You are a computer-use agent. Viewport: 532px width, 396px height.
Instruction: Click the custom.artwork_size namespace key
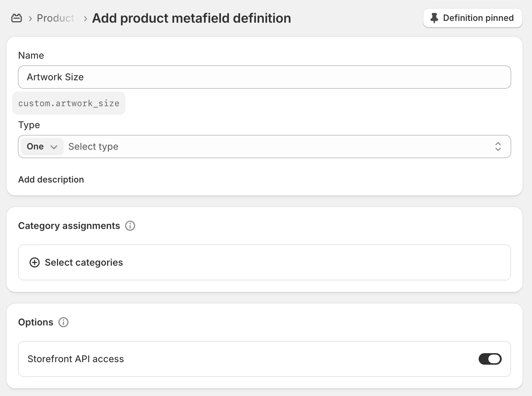69,103
